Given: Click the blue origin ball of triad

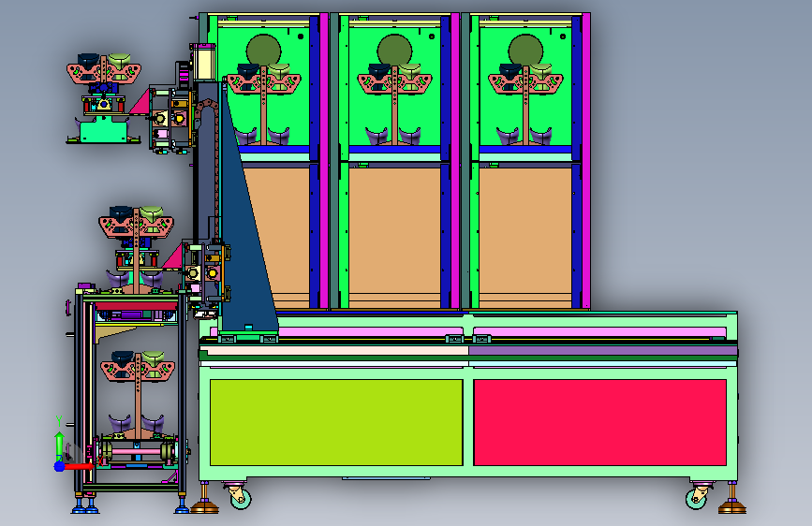Looking at the screenshot, I should point(59,466).
